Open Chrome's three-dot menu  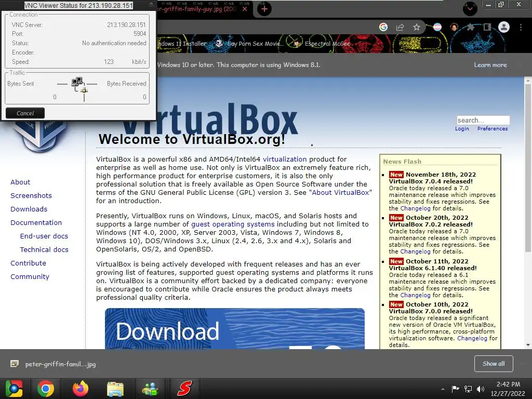pyautogui.click(x=521, y=27)
